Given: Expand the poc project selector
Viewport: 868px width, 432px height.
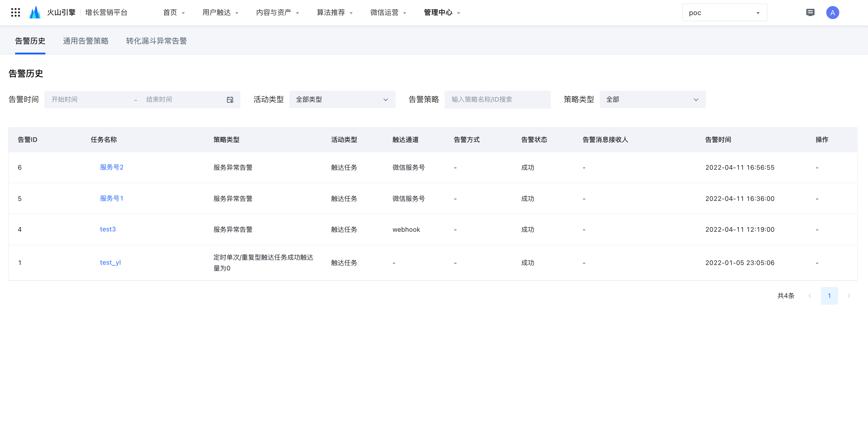Looking at the screenshot, I should click(724, 12).
